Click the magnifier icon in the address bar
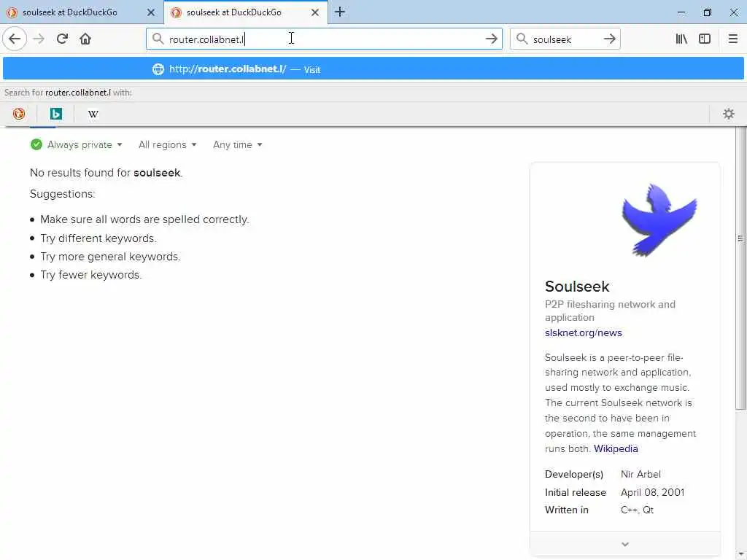747x560 pixels. (x=158, y=39)
